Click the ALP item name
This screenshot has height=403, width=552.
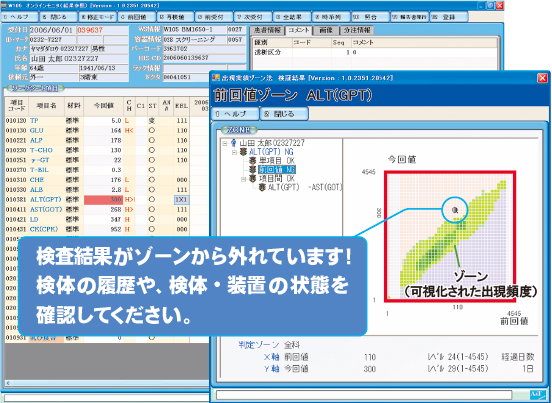[36, 140]
